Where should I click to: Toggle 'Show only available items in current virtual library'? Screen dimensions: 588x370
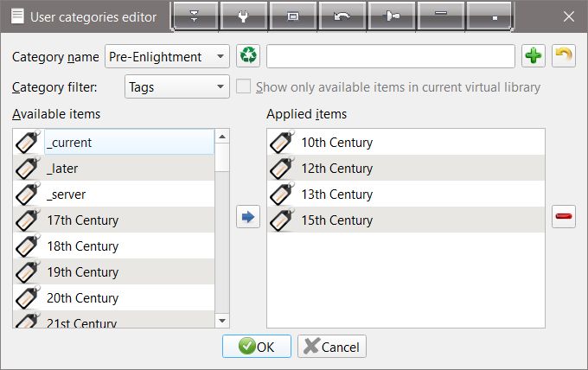coord(244,87)
